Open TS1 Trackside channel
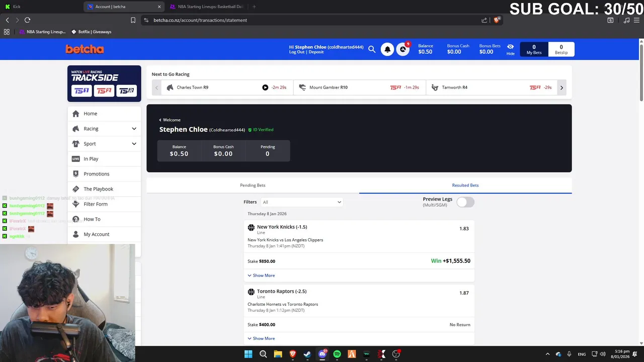 [82, 91]
